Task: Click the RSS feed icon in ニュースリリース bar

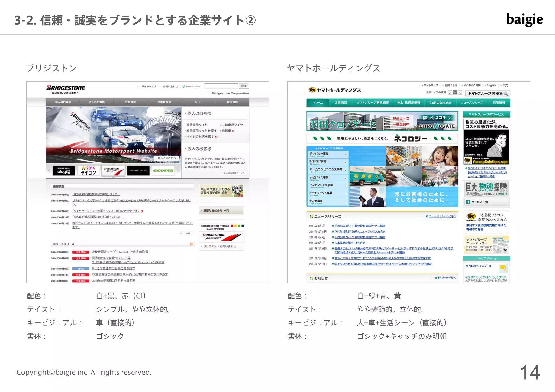Action: click(191, 244)
